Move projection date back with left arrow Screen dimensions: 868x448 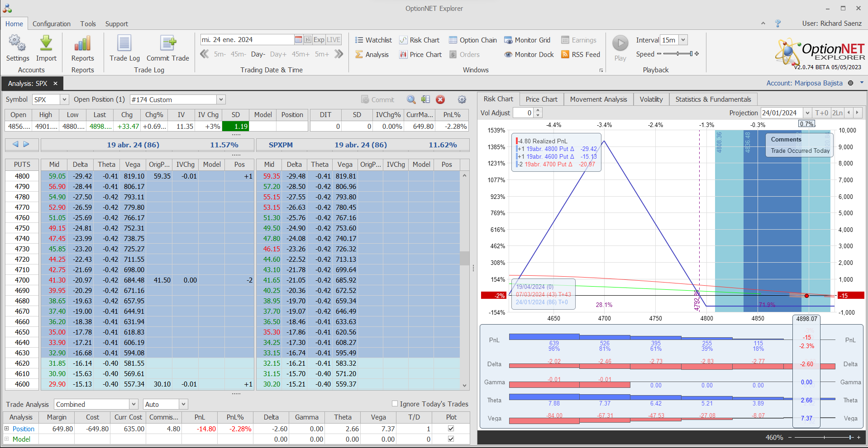(x=849, y=113)
